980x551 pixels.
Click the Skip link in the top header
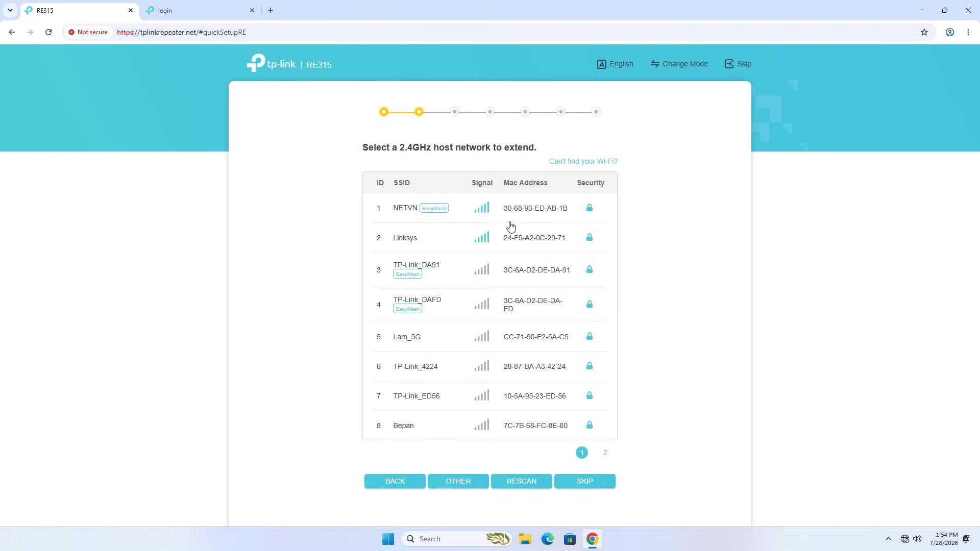(x=738, y=64)
